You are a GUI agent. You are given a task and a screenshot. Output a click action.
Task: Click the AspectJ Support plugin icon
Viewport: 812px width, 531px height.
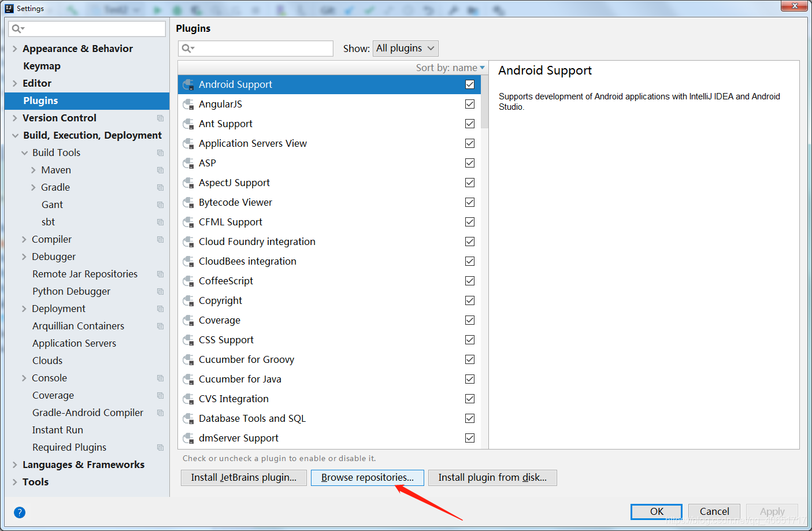[x=188, y=183]
